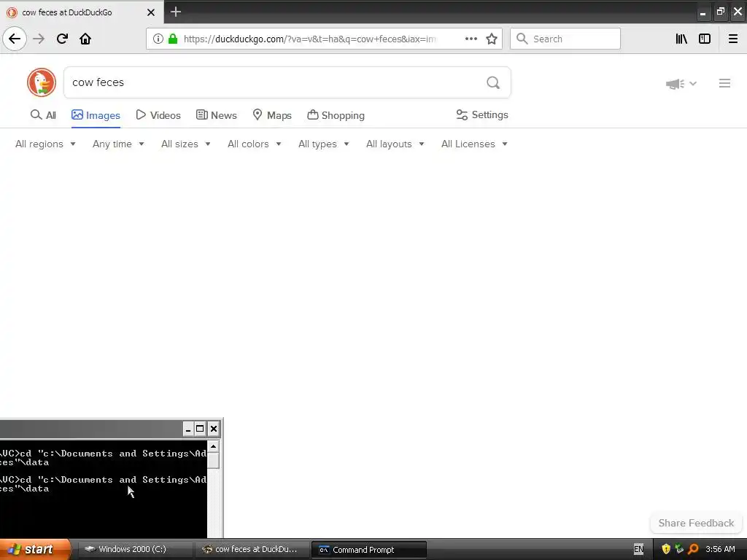Open the Firefox Library icon
747x560 pixels.
681,39
